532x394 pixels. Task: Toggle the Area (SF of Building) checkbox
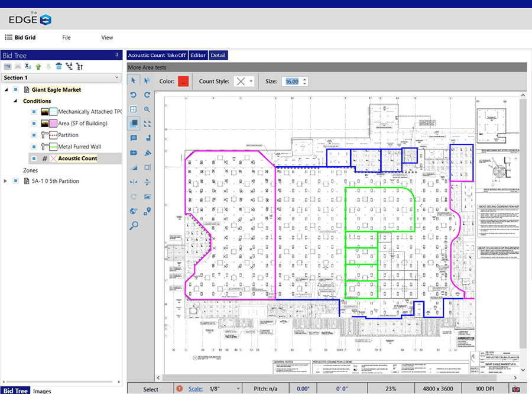[x=34, y=124]
